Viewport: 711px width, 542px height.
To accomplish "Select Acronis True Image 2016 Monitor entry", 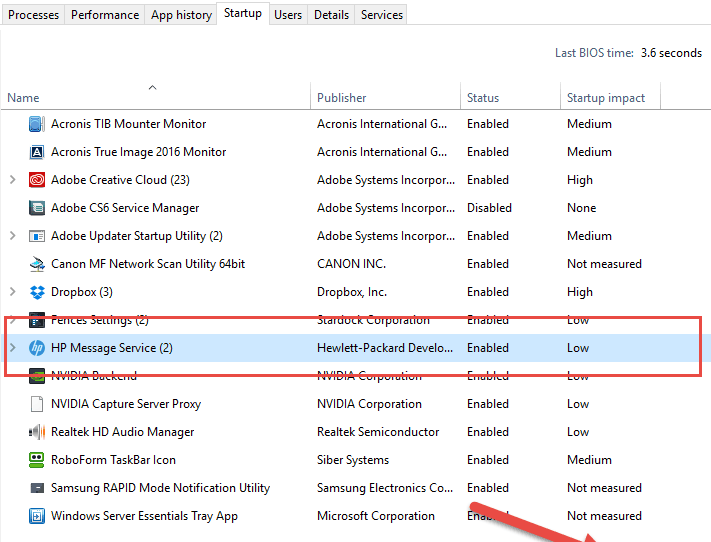I will (x=356, y=152).
